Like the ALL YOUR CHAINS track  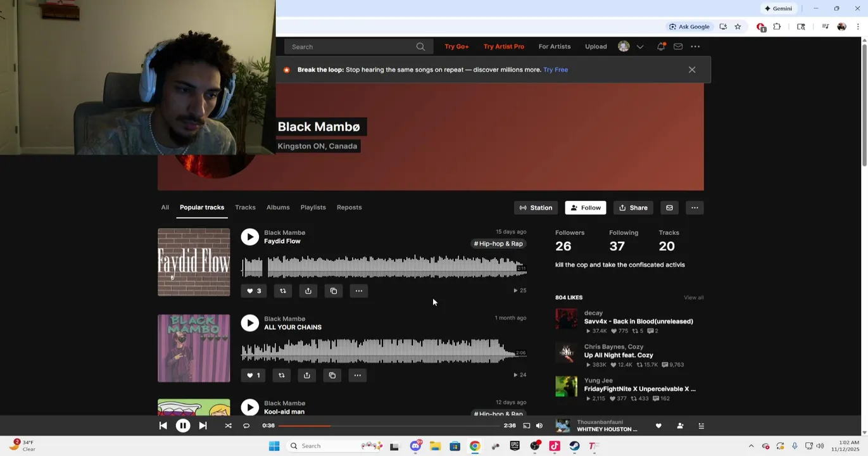[253, 375]
